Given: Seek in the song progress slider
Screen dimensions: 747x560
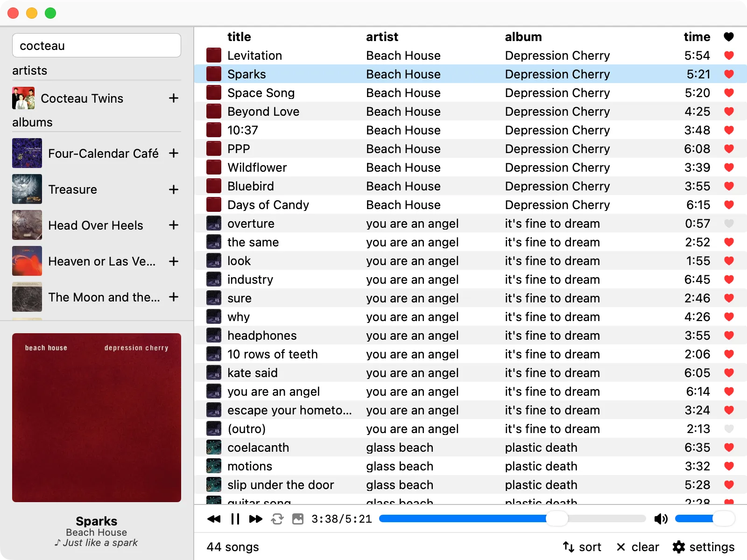Looking at the screenshot, I should [512, 518].
